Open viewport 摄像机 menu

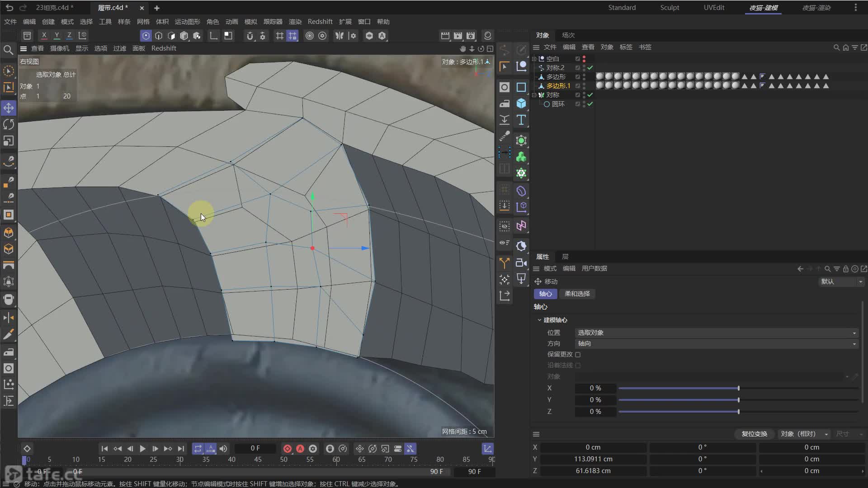pos(59,48)
